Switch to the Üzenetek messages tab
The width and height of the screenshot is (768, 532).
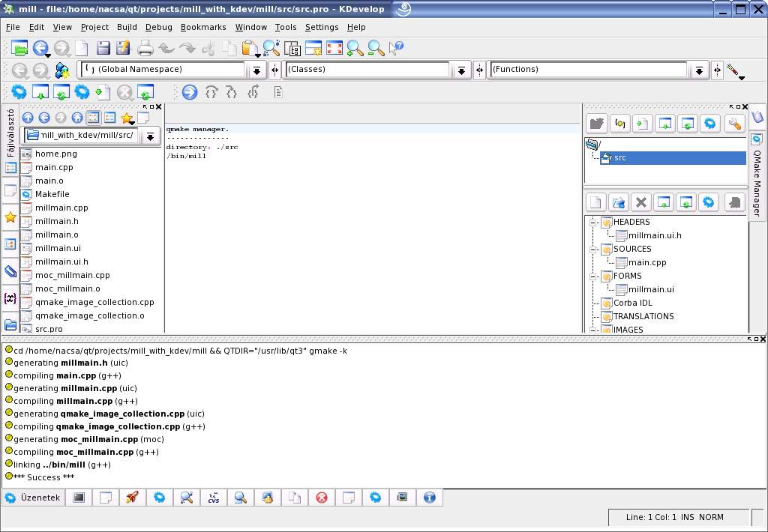(x=33, y=498)
